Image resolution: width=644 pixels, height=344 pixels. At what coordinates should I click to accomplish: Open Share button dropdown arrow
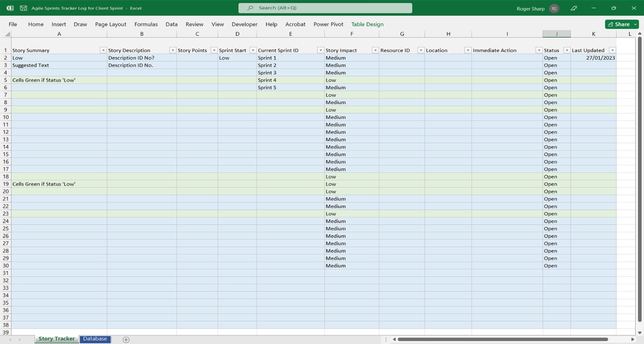(x=636, y=24)
